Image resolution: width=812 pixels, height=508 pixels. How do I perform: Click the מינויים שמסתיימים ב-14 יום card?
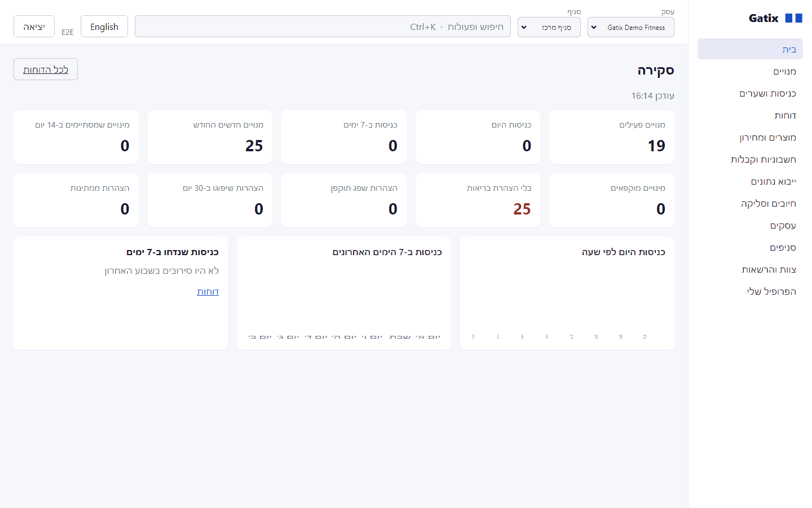pos(76,137)
